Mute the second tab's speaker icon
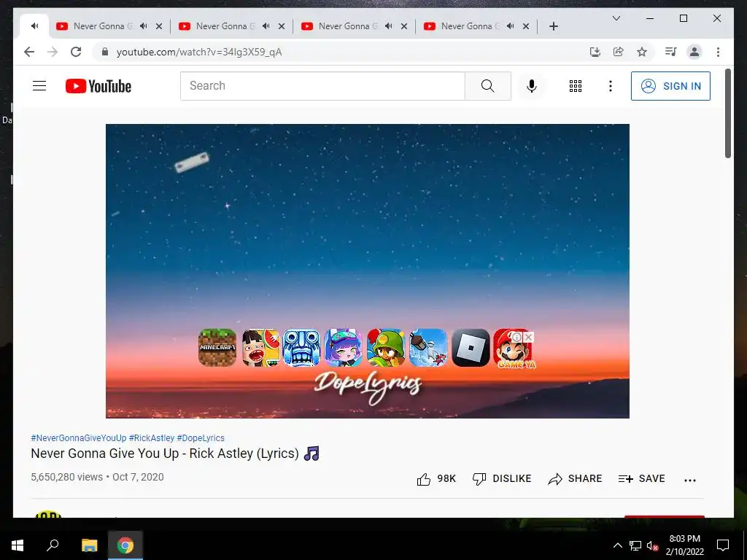This screenshot has height=560, width=747. (x=144, y=26)
